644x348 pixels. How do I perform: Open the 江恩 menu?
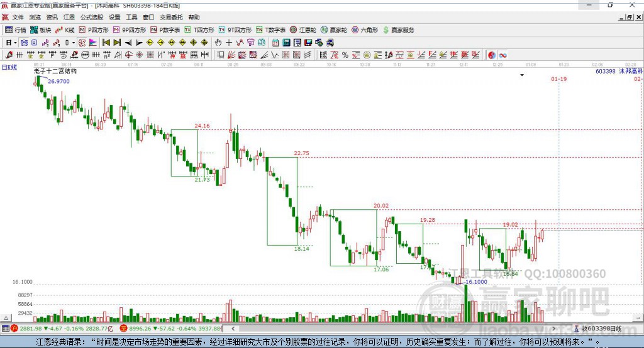click(x=69, y=17)
